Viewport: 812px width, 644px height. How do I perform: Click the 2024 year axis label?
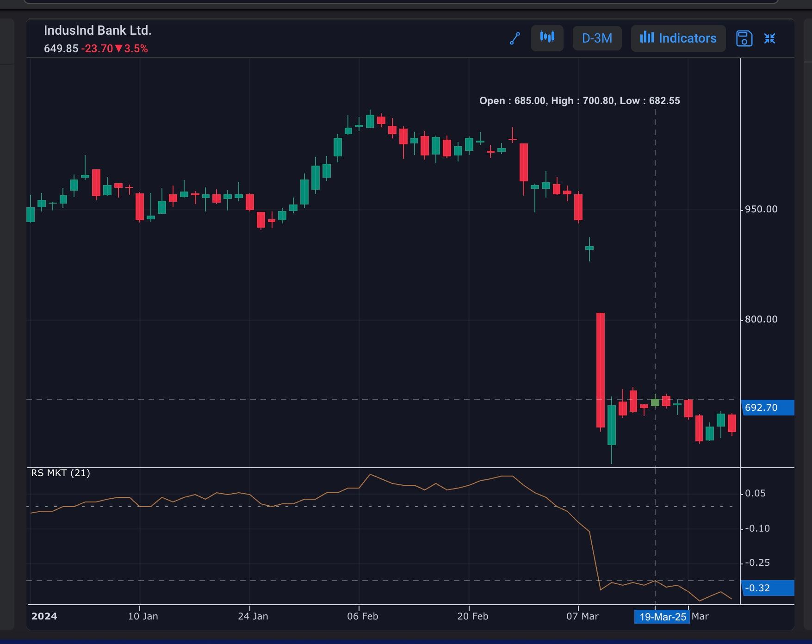[x=44, y=616]
